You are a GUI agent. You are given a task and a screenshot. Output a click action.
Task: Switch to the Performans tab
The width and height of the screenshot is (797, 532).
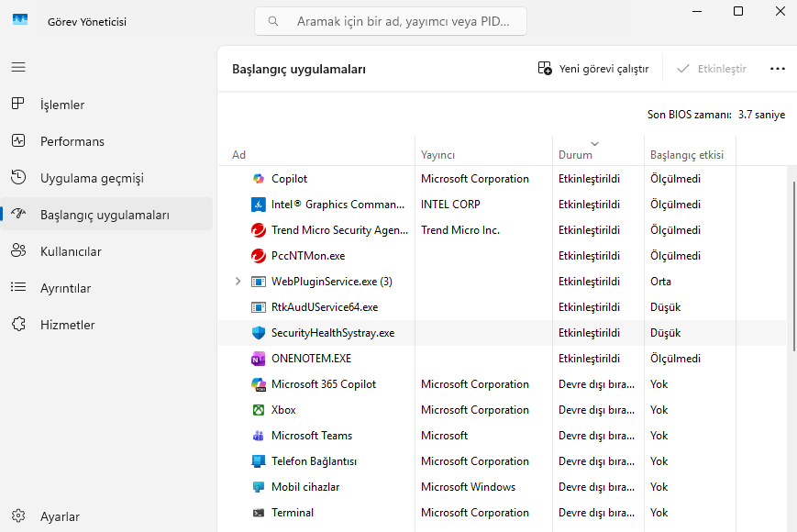click(x=72, y=141)
